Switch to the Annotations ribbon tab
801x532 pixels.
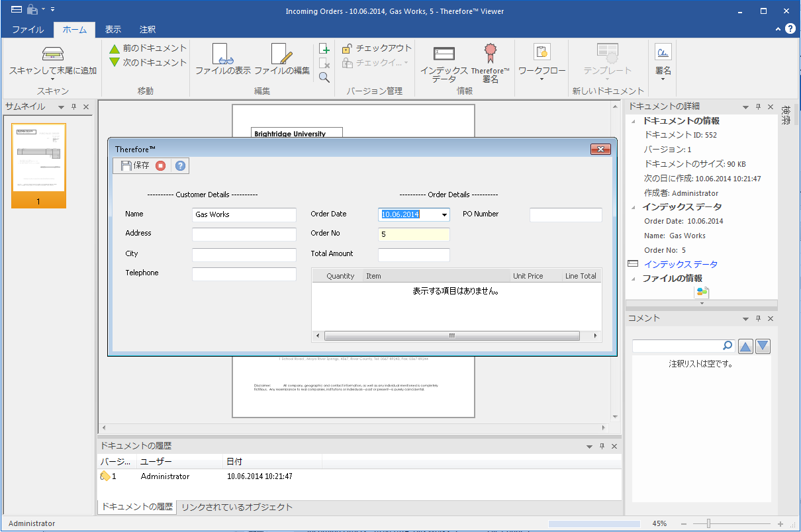(x=148, y=29)
